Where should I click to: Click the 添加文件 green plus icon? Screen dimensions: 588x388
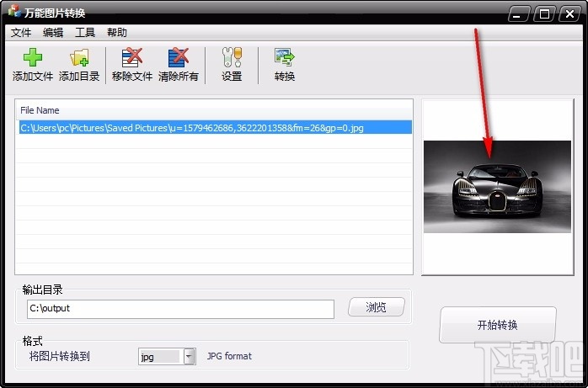point(33,57)
